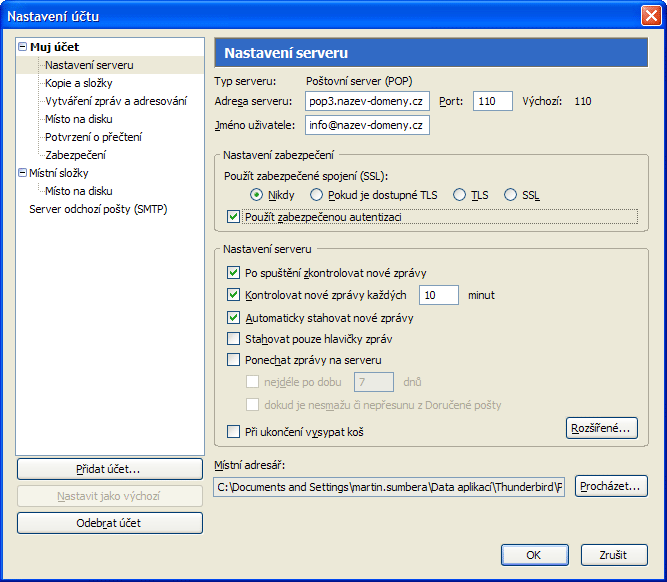This screenshot has height=582, width=667.
Task: Collapse the Muj účet tree node
Action: click(x=23, y=47)
